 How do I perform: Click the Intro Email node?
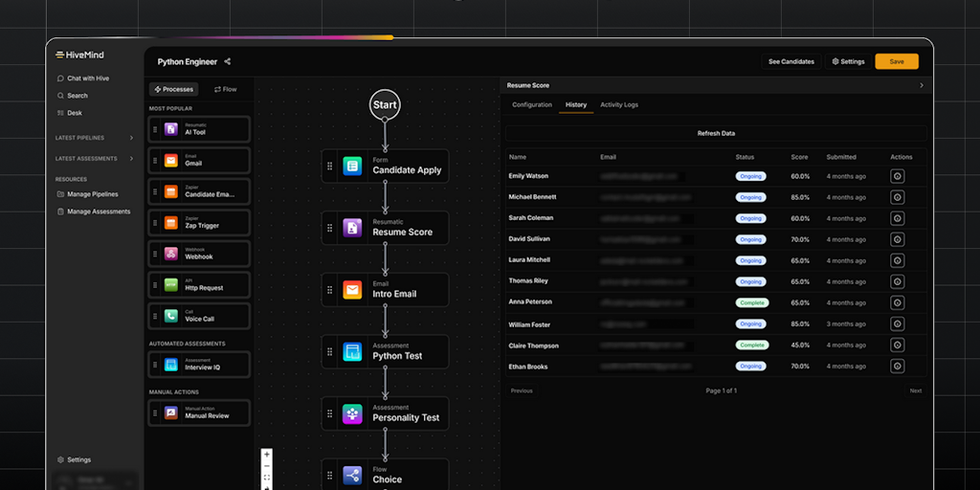(x=385, y=290)
